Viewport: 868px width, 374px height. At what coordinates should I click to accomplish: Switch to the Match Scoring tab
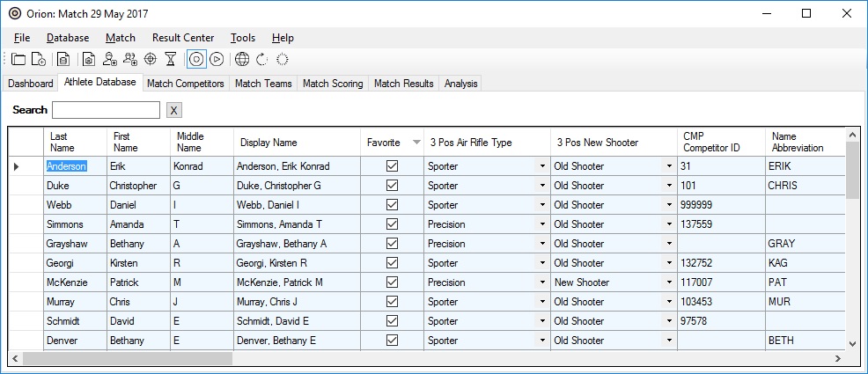click(333, 84)
